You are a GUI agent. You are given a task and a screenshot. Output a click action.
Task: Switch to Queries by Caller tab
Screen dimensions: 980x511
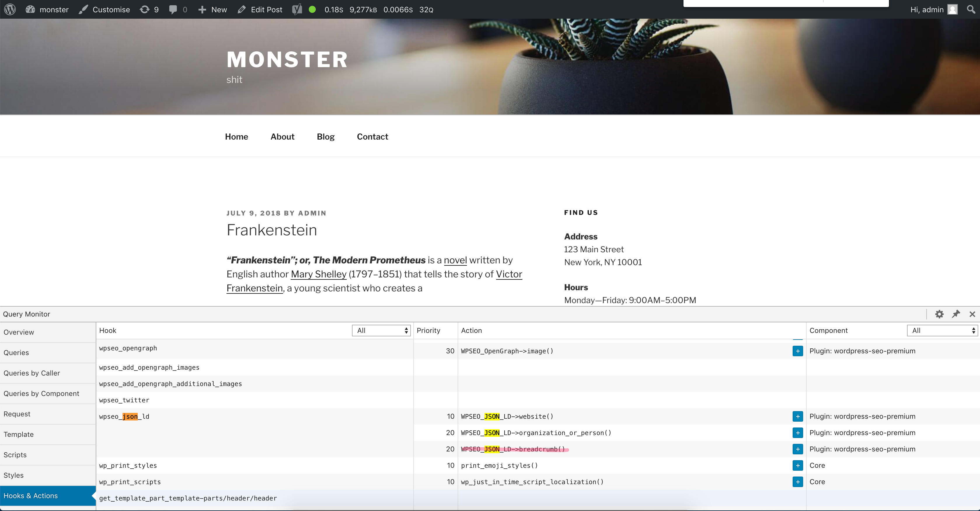point(48,373)
